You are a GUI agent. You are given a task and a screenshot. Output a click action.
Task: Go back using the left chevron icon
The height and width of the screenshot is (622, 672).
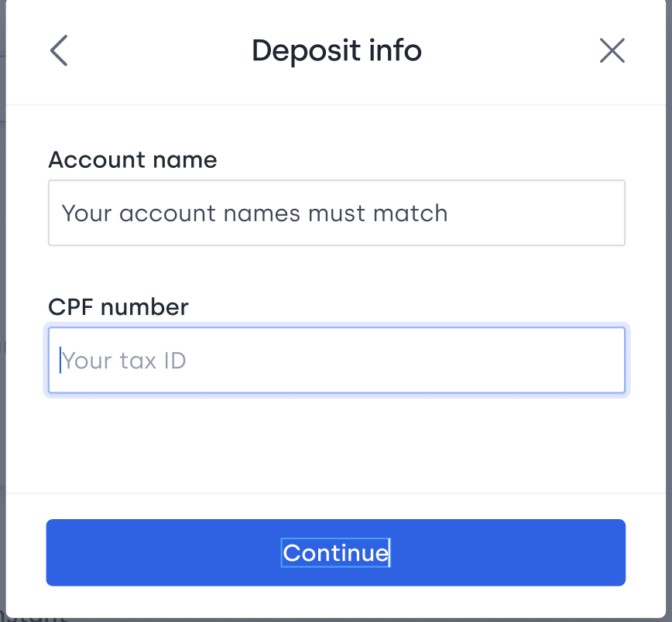59,50
